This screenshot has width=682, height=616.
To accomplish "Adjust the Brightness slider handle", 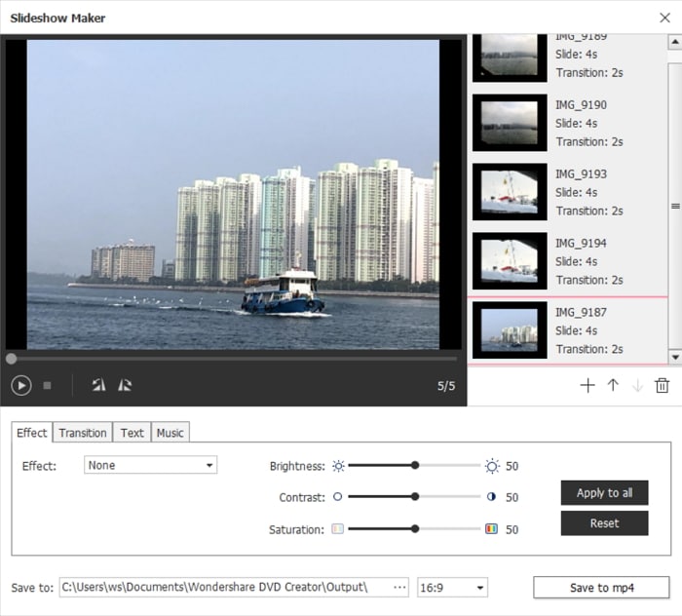I will click(415, 466).
